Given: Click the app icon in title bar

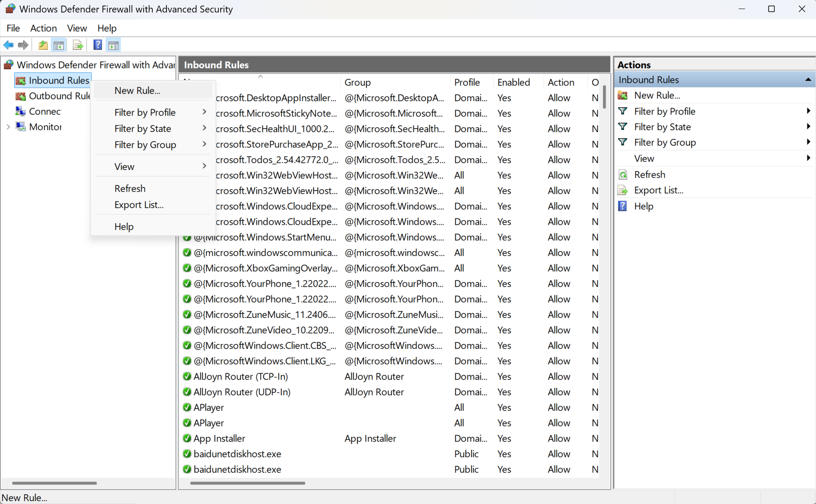Looking at the screenshot, I should coord(10,9).
